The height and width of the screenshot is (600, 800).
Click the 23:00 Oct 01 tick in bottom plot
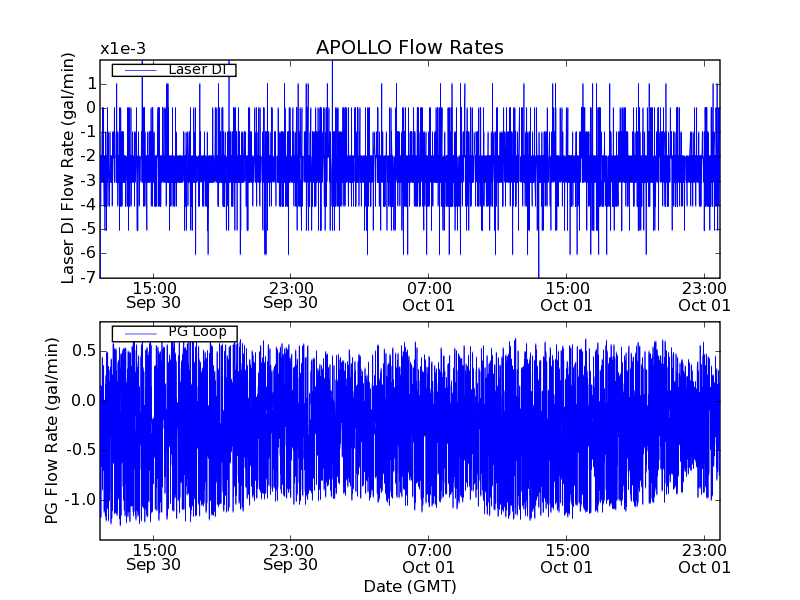704,557
